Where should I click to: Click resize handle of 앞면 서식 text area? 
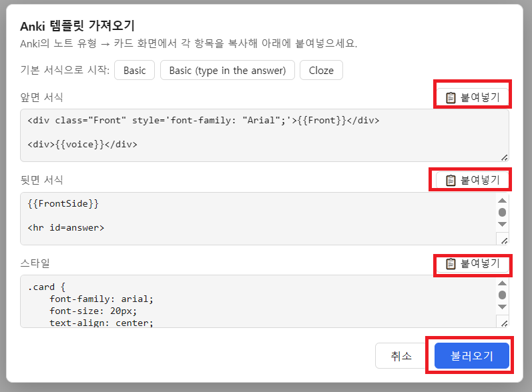pos(505,157)
